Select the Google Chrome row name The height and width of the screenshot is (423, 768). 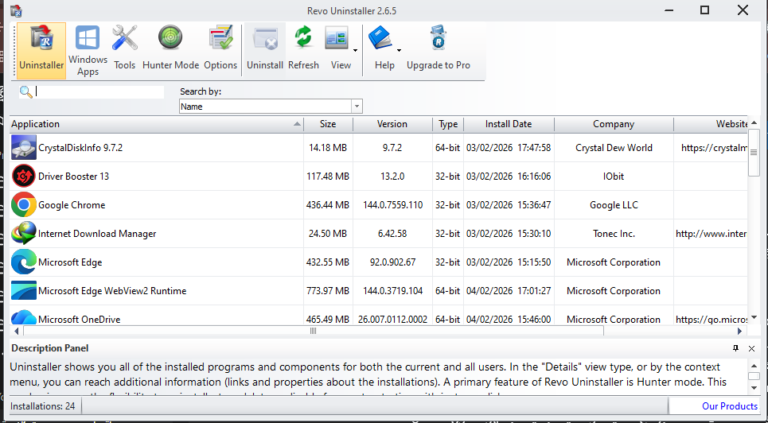tap(72, 205)
